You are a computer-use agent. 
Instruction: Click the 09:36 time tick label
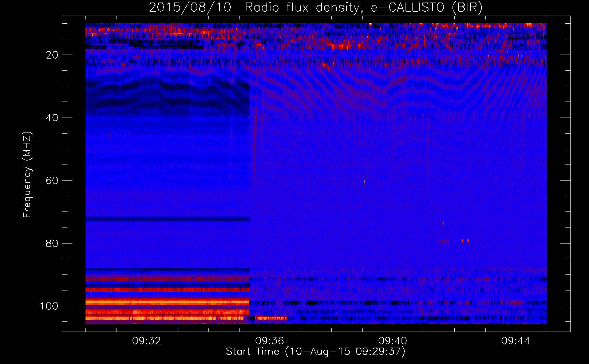(270, 341)
